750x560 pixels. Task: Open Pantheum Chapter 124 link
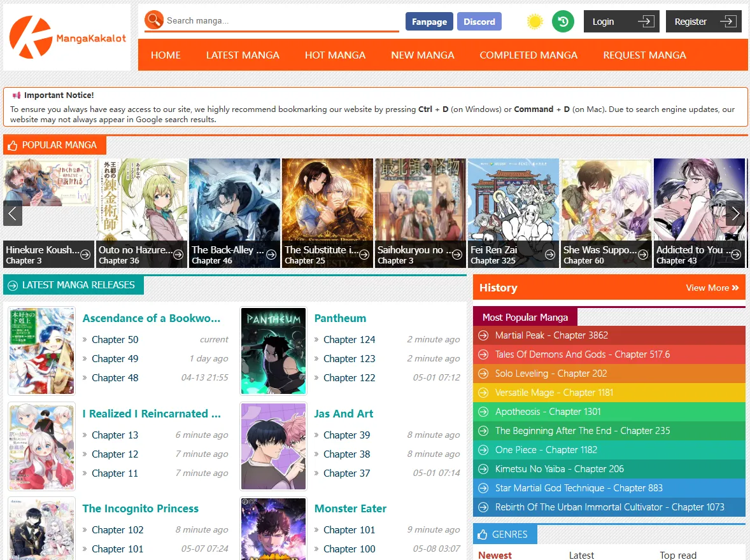(349, 340)
